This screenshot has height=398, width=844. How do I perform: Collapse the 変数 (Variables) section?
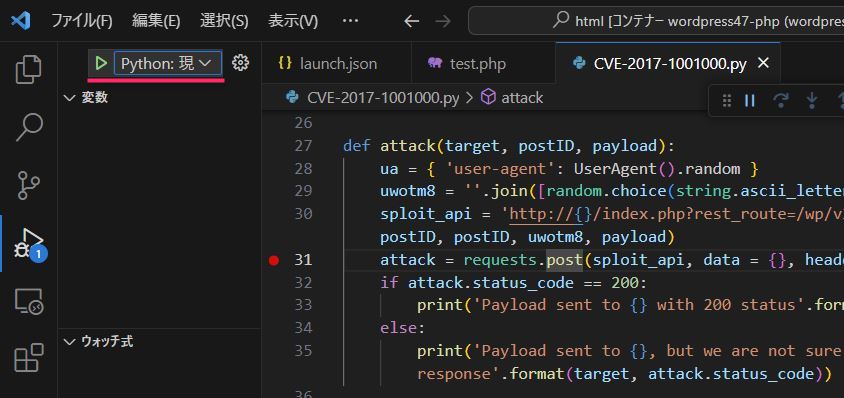coord(86,97)
